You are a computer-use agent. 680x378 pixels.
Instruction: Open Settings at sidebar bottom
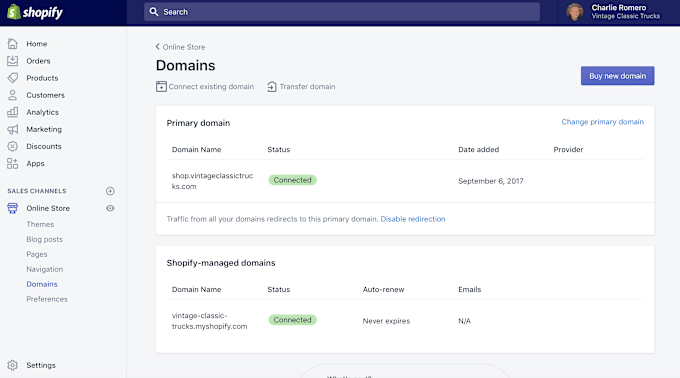point(41,365)
